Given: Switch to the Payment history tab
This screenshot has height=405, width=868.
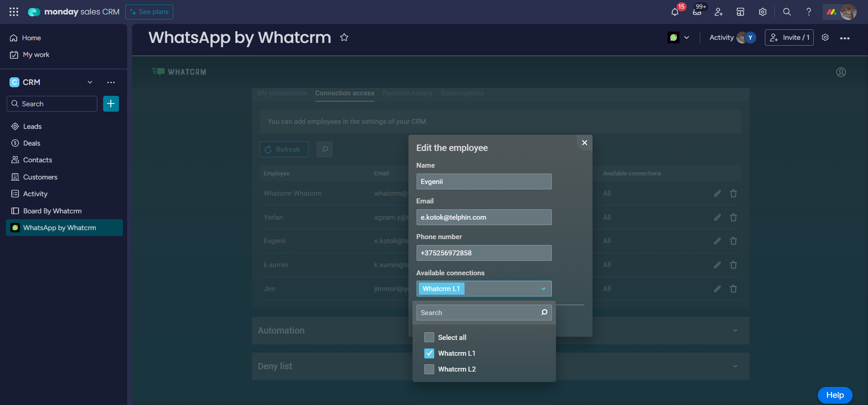Looking at the screenshot, I should tap(407, 93).
